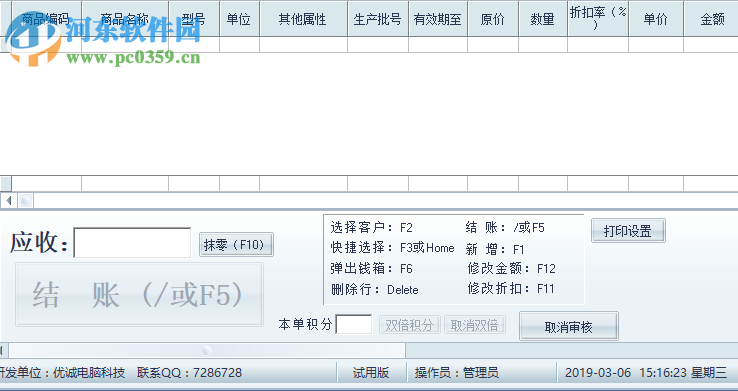Click the 其他属性 column header
This screenshot has height=391, width=738.
[x=303, y=18]
